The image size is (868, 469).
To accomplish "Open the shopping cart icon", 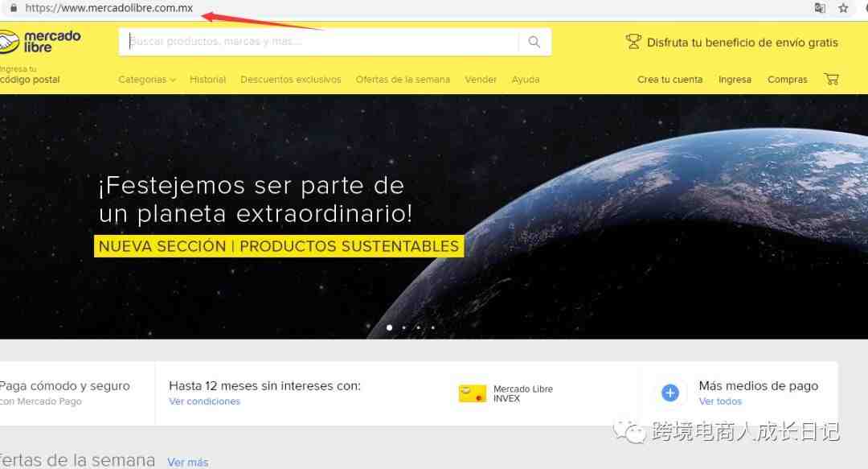I will tap(832, 80).
